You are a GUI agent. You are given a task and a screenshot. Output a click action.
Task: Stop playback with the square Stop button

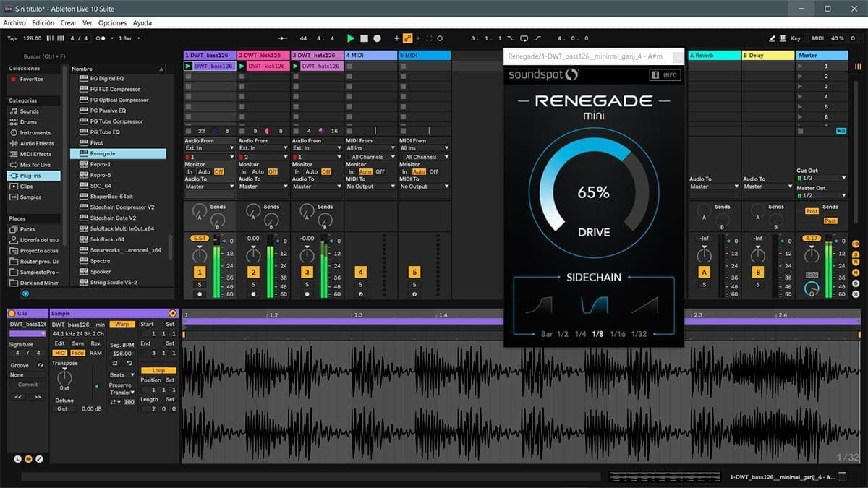coord(364,38)
